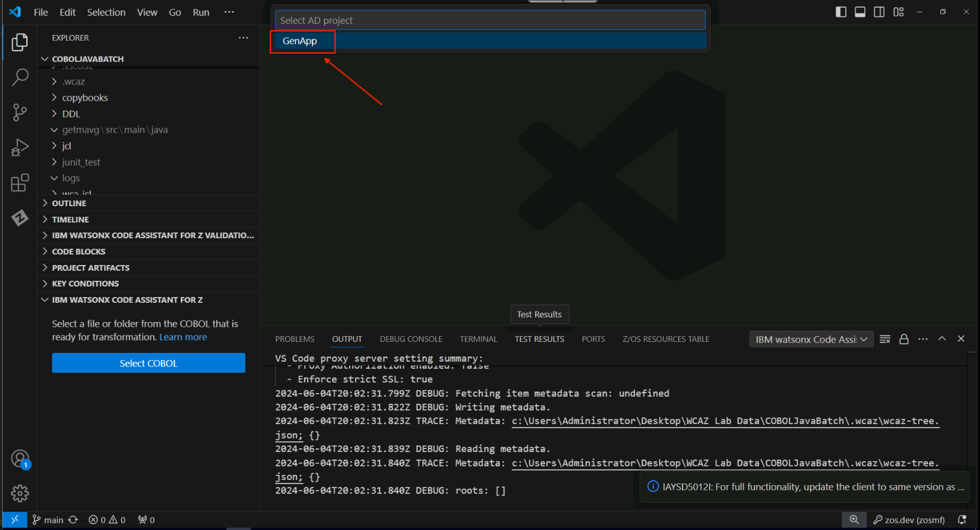
Task: Open the Explorer view in the activity bar
Action: [20, 43]
